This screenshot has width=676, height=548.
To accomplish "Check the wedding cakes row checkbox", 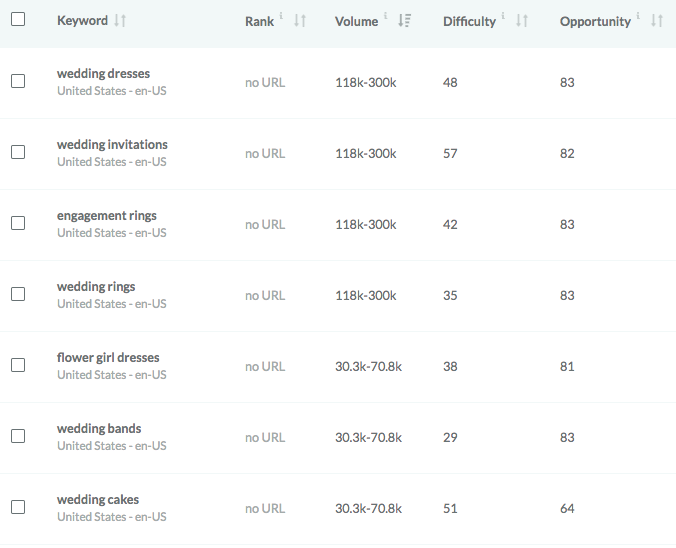I will point(18,508).
